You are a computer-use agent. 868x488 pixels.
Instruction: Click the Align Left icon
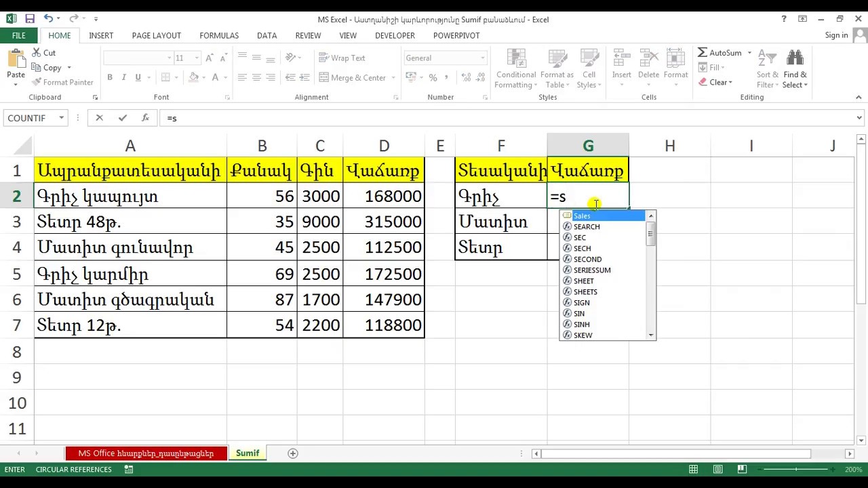click(x=242, y=77)
